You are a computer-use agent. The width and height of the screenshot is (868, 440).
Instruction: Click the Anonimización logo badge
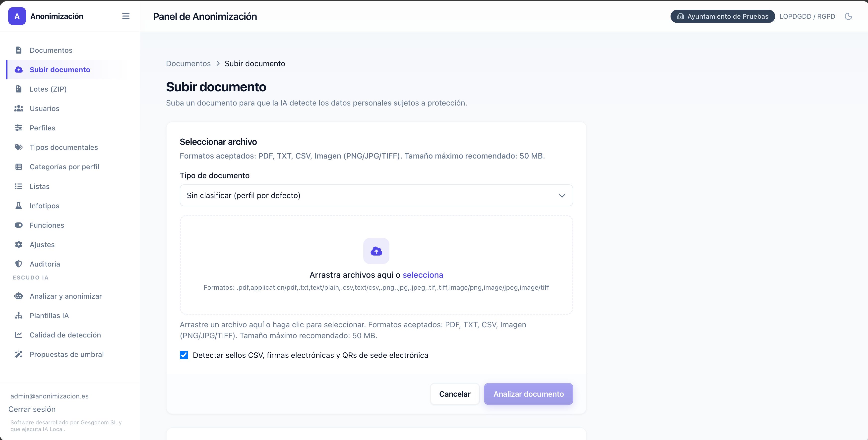pos(17,16)
